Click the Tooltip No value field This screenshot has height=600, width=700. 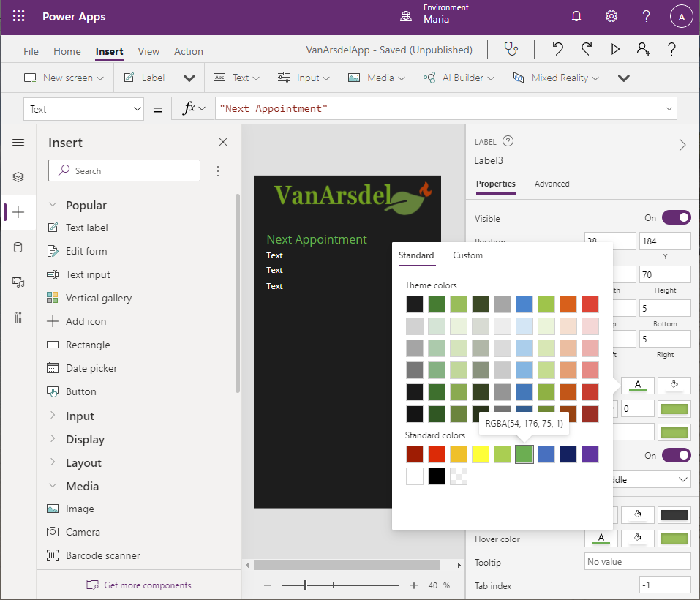point(638,562)
